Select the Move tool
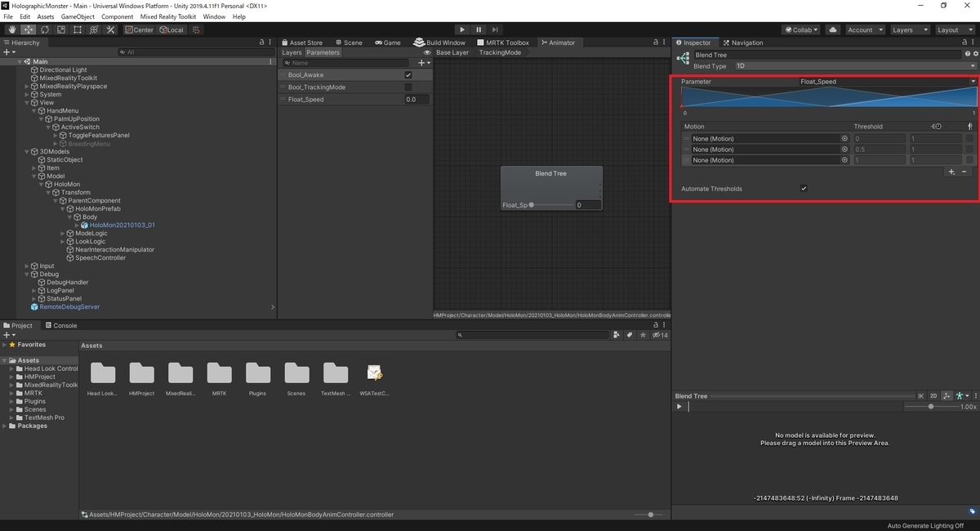The width and height of the screenshot is (980, 531). click(29, 29)
